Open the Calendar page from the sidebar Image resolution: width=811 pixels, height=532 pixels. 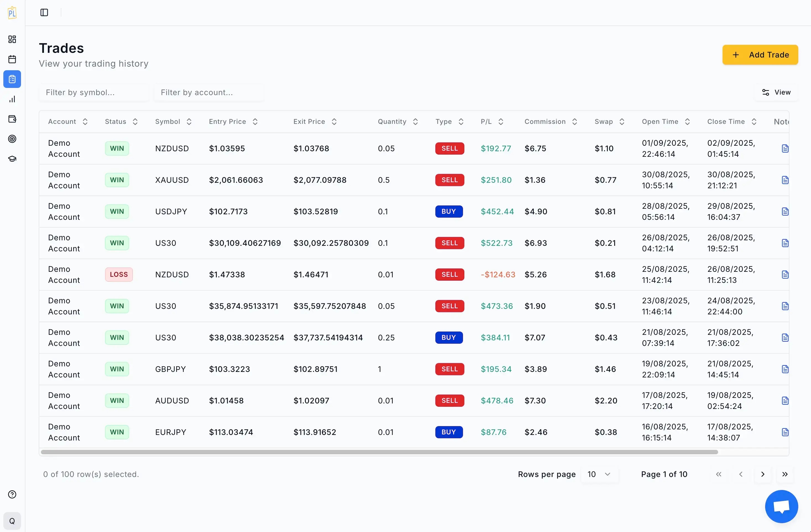click(12, 59)
